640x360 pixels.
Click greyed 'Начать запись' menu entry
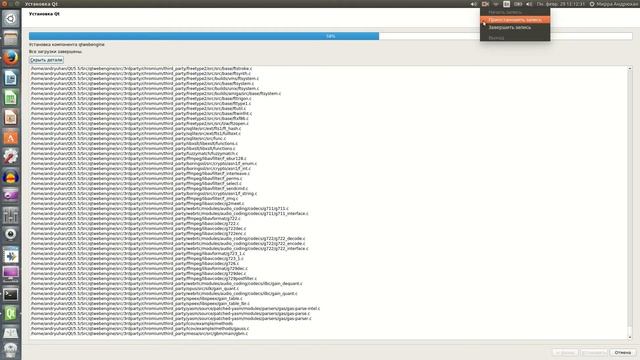pyautogui.click(x=515, y=12)
